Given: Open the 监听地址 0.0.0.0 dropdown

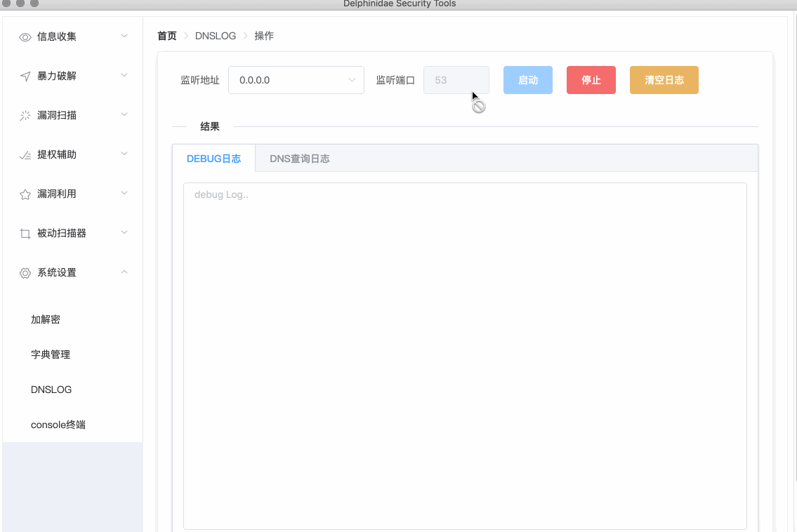Looking at the screenshot, I should (x=296, y=80).
